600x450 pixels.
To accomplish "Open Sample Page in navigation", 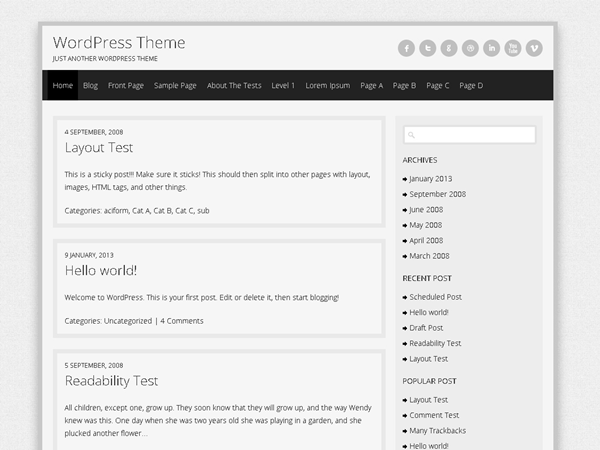I will click(x=175, y=85).
